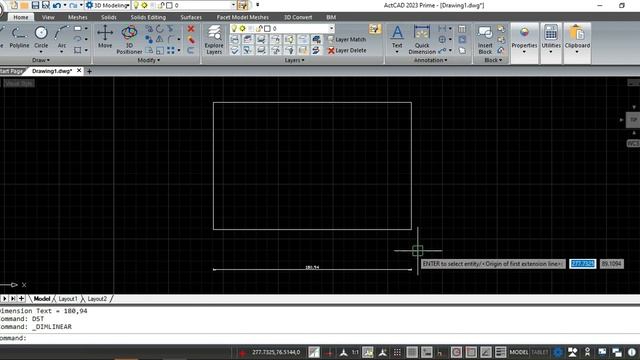Select the Polyline draw tool

click(x=19, y=38)
